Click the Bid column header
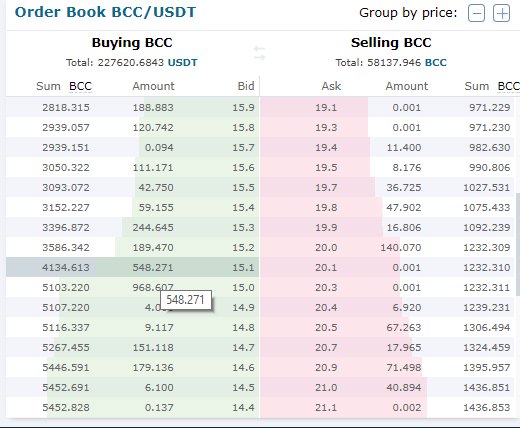 coord(246,86)
